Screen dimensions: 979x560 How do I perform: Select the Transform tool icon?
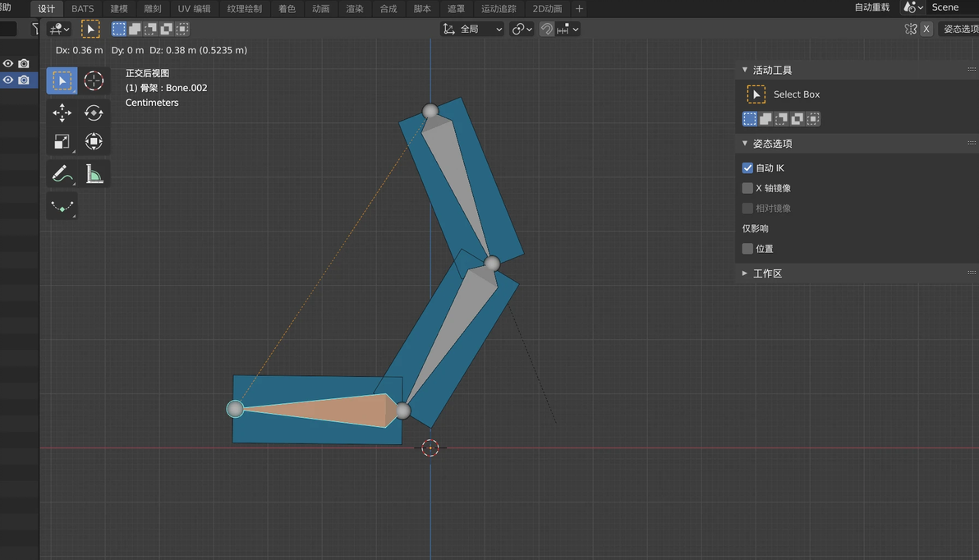tap(94, 142)
